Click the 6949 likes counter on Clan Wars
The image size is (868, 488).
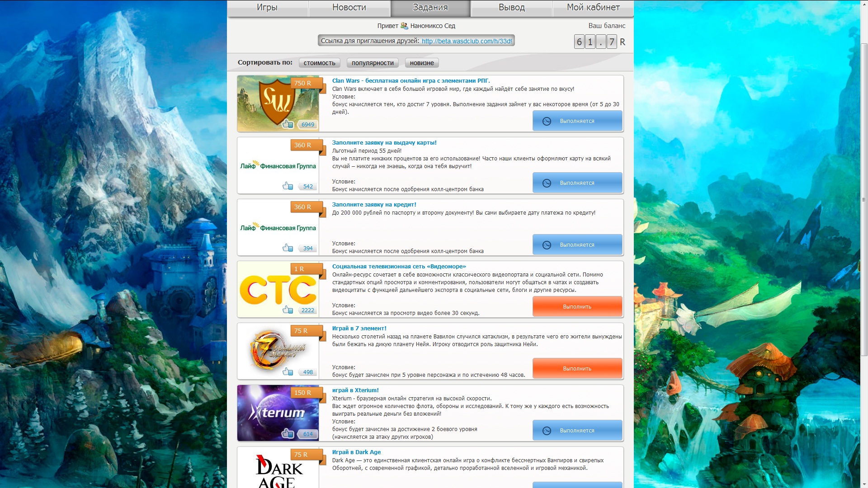(308, 125)
